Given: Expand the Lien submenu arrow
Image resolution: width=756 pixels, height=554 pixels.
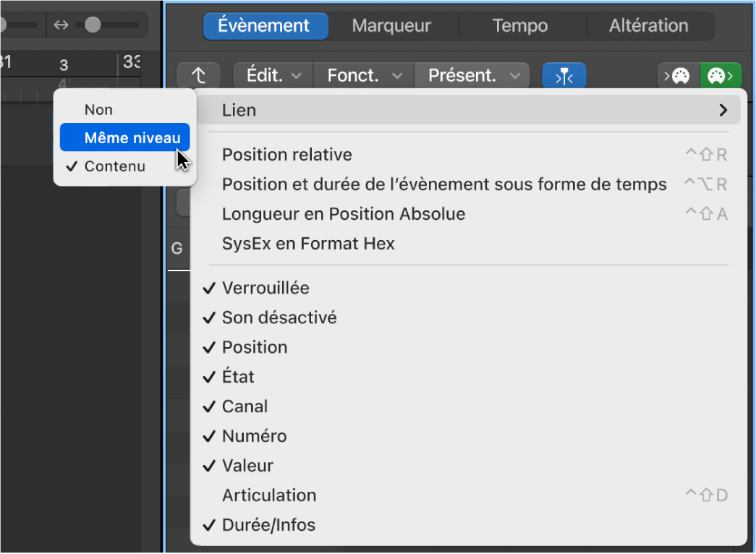Looking at the screenshot, I should [722, 111].
